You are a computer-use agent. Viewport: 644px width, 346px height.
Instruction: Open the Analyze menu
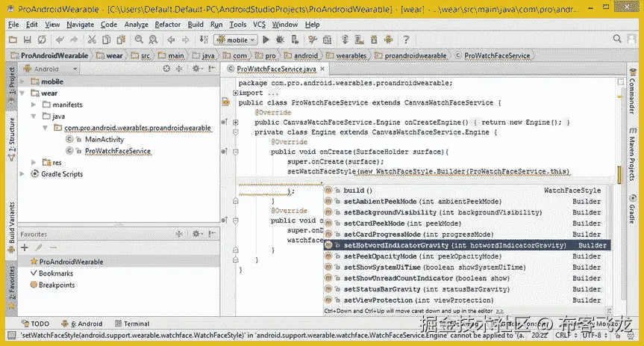click(136, 25)
